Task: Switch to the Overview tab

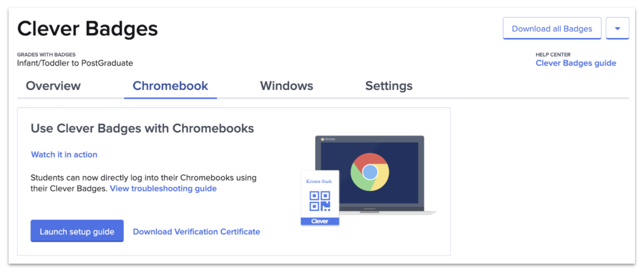Action: coord(53,86)
